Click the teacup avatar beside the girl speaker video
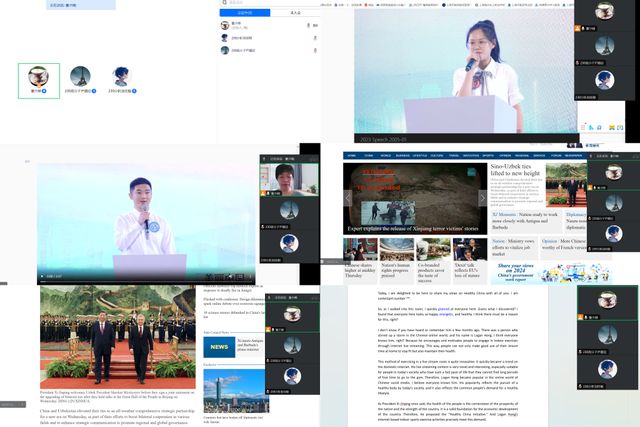Screen dimensions: 640x427 604,11
